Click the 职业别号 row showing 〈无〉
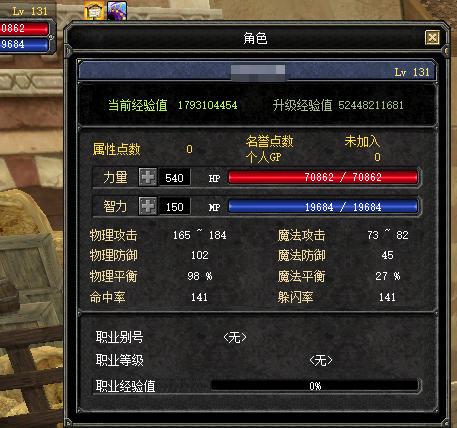 pos(171,338)
